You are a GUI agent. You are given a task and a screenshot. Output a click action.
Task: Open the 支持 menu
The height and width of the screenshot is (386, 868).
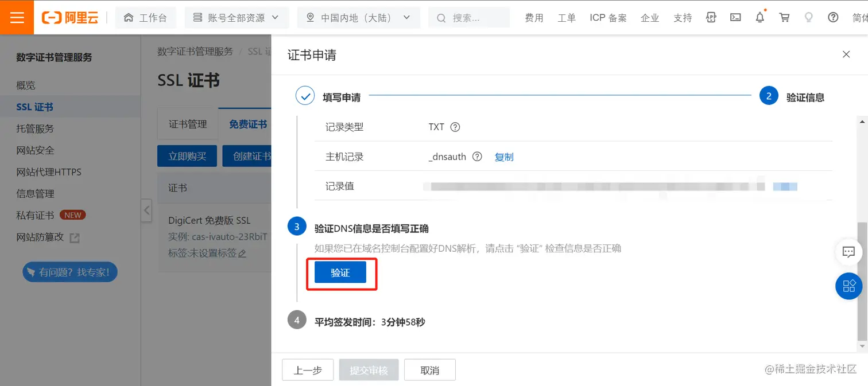pyautogui.click(x=683, y=18)
